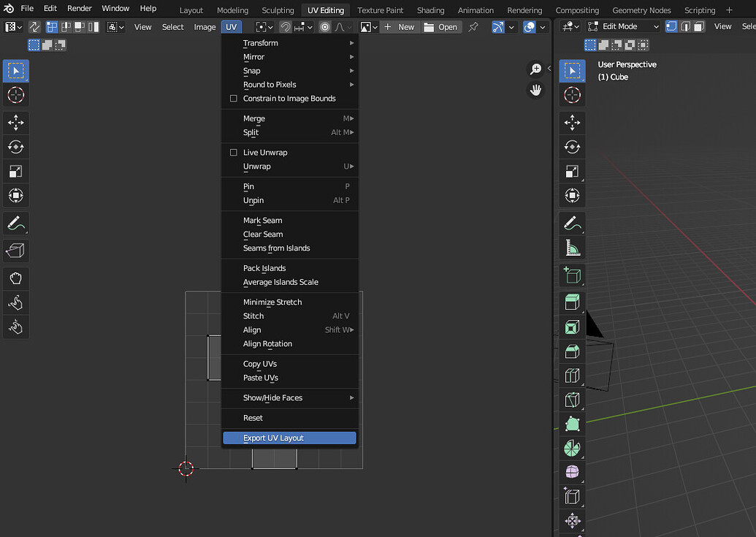Open the 3D viewport editor type dropdown

tap(570, 26)
